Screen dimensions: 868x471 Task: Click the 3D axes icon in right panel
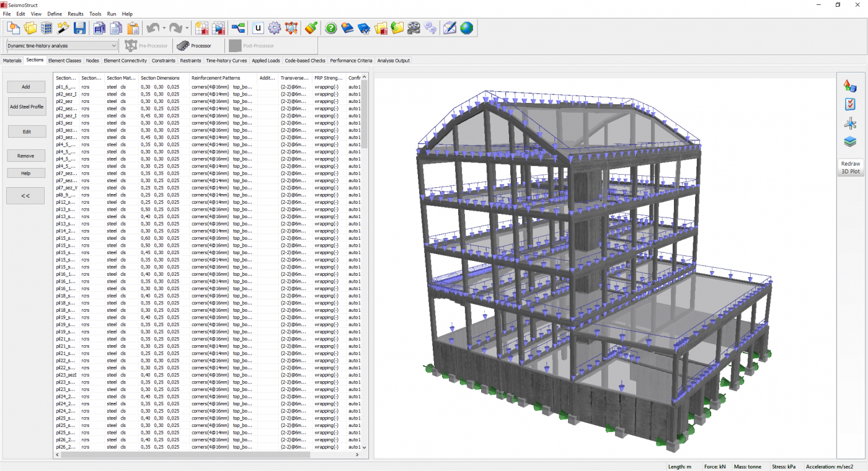[x=850, y=123]
